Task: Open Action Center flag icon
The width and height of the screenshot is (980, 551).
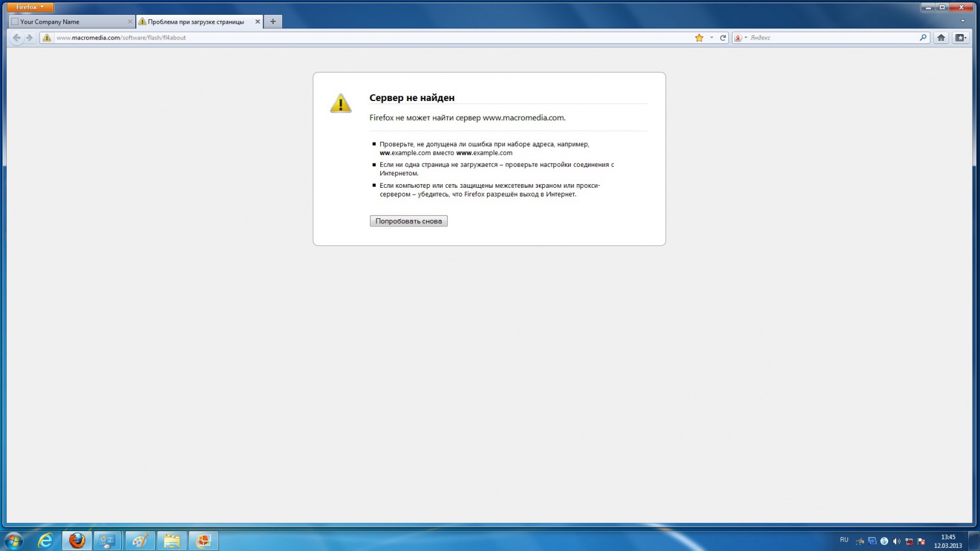Action: (921, 542)
